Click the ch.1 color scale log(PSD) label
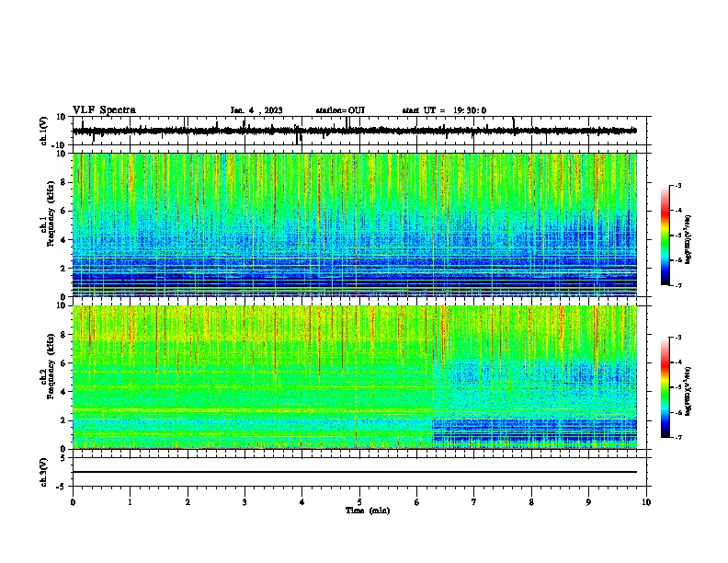Screen dimensions: 728x563 tap(688, 240)
